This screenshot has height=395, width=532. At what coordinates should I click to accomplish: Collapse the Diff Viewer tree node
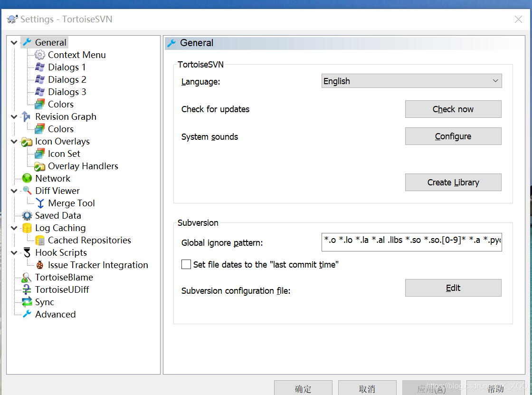(14, 191)
